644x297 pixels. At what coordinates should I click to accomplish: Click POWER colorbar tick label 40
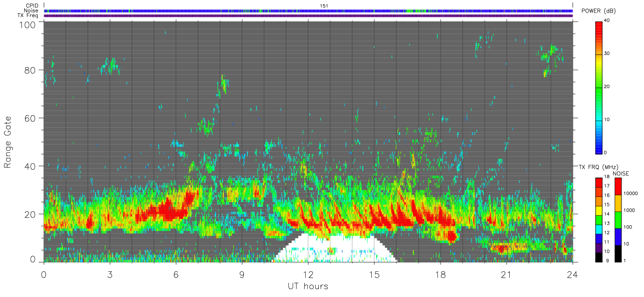[x=607, y=20]
